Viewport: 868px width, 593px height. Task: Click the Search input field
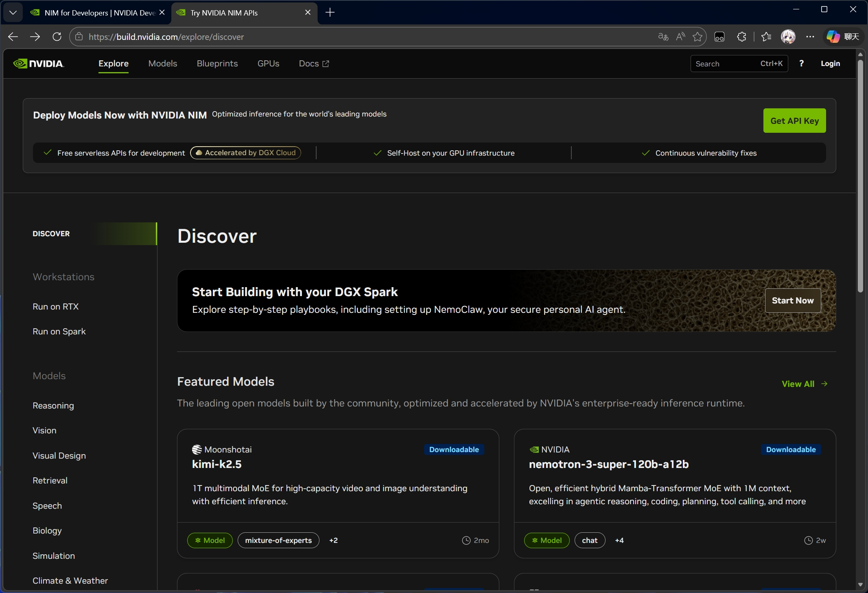click(x=724, y=64)
